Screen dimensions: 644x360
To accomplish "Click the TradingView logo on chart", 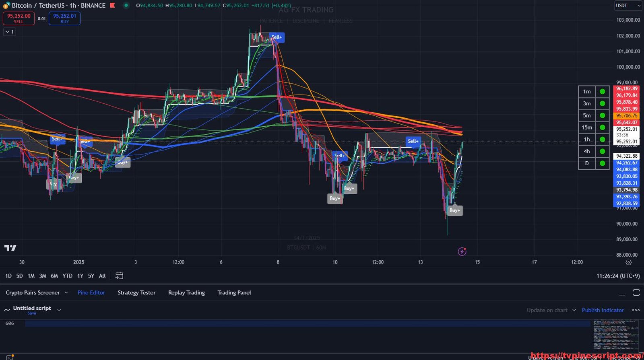I will point(10,248).
